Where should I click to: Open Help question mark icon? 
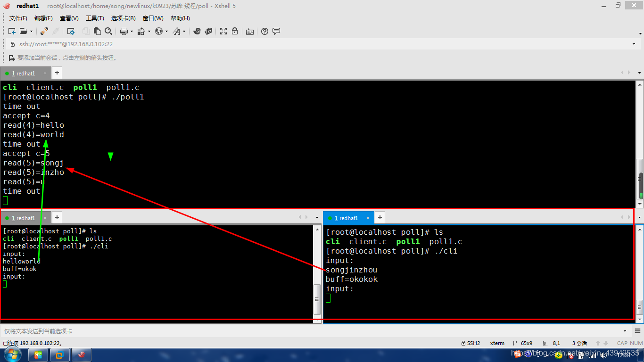coord(264,31)
